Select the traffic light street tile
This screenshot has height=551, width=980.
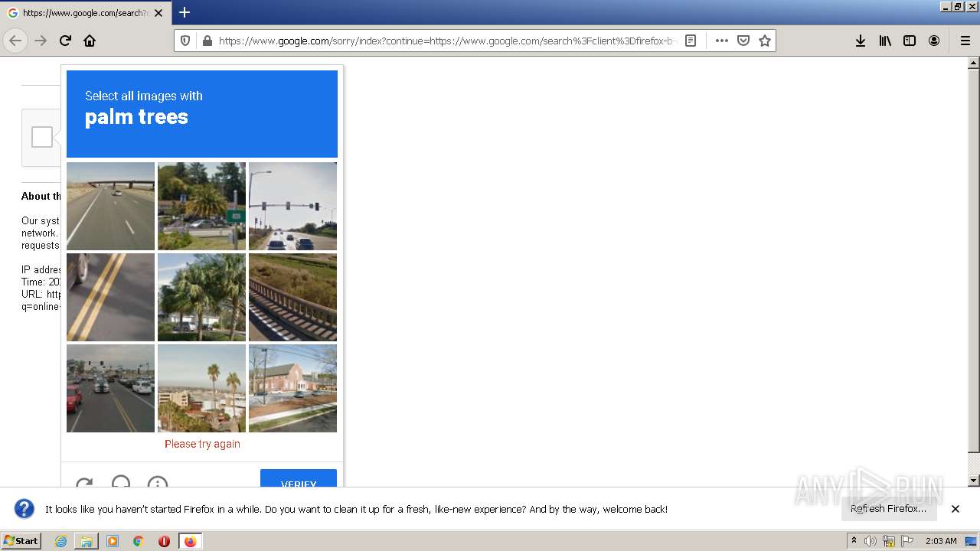pyautogui.click(x=292, y=206)
